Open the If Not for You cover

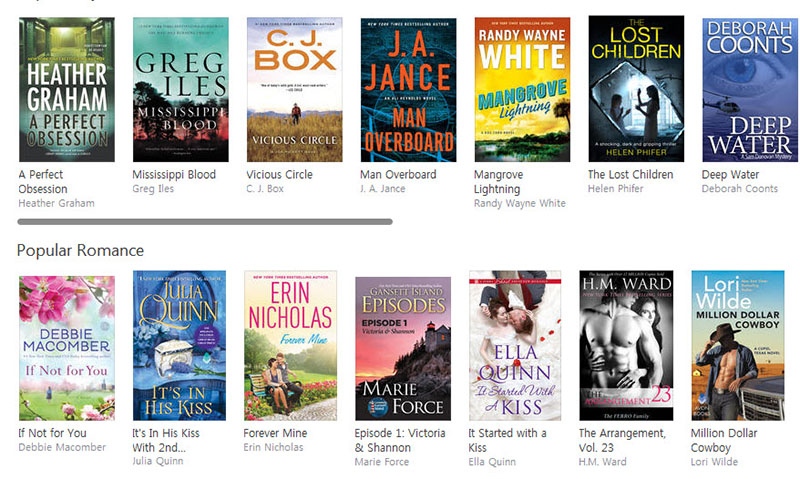(67, 348)
